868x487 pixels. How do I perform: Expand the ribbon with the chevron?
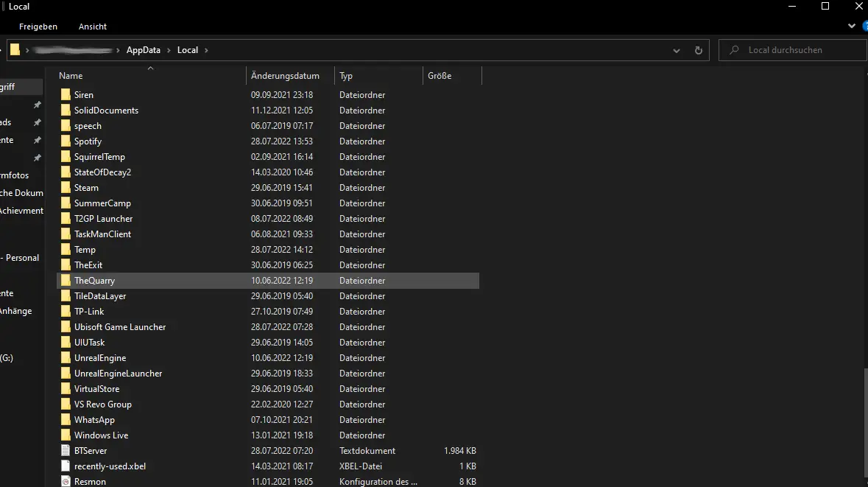click(x=851, y=26)
